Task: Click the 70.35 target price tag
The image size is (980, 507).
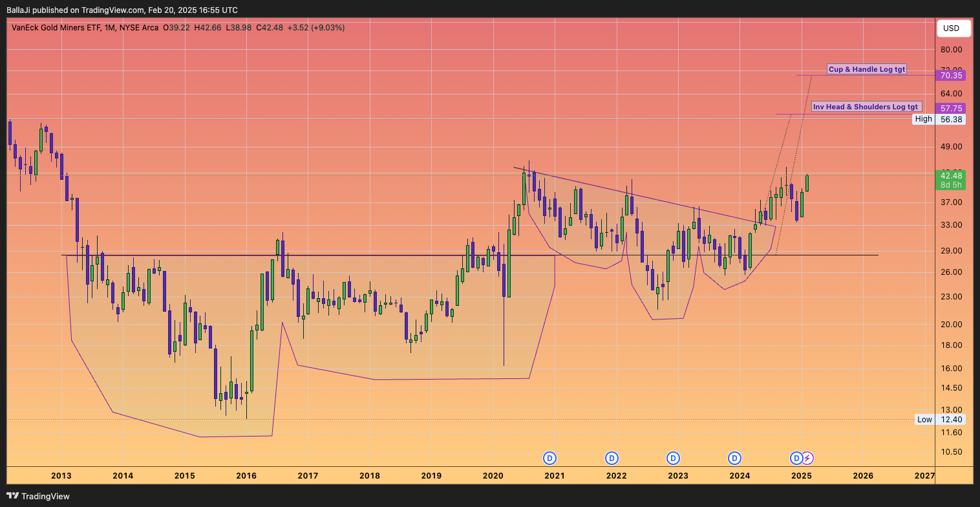Action: (x=952, y=76)
